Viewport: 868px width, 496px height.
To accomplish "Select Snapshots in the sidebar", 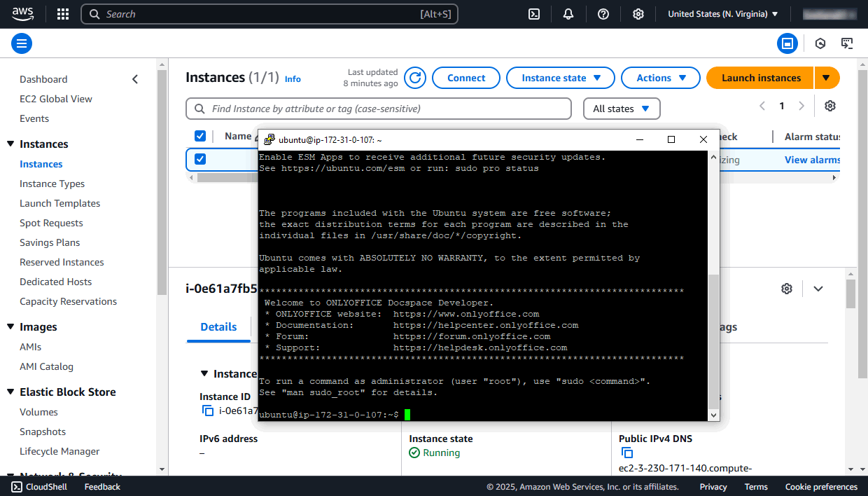I will pyautogui.click(x=43, y=432).
